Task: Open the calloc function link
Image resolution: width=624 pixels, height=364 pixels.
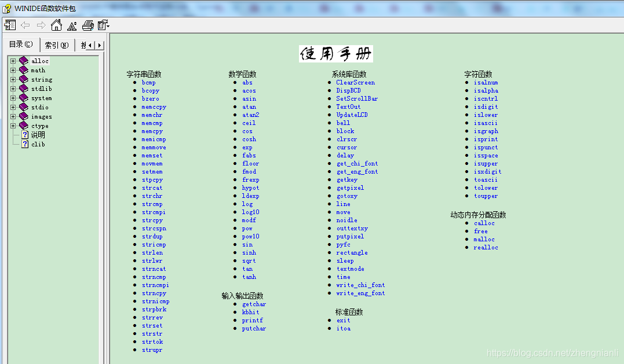Action: pyautogui.click(x=484, y=223)
